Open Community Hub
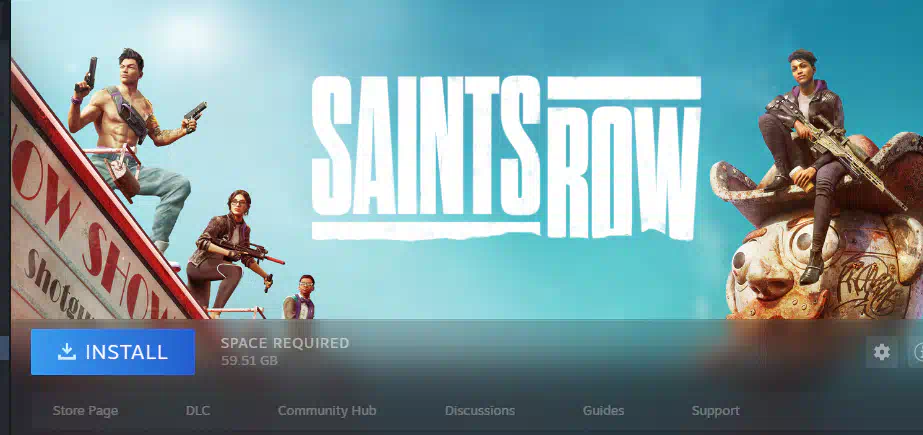 tap(327, 410)
